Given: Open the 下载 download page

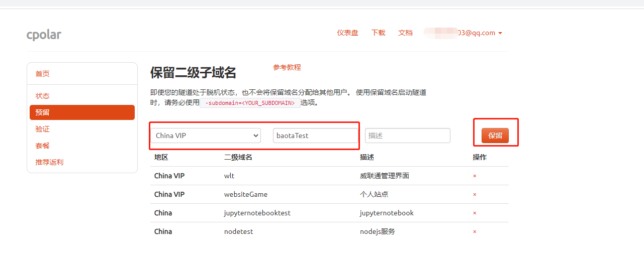Looking at the screenshot, I should click(x=378, y=33).
